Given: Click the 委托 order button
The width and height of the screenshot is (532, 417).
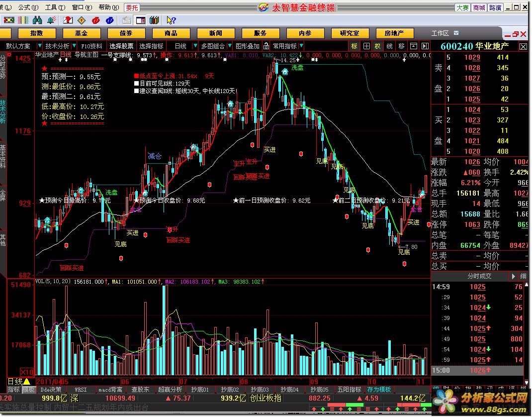Looking at the screenshot, I should click(x=132, y=7).
